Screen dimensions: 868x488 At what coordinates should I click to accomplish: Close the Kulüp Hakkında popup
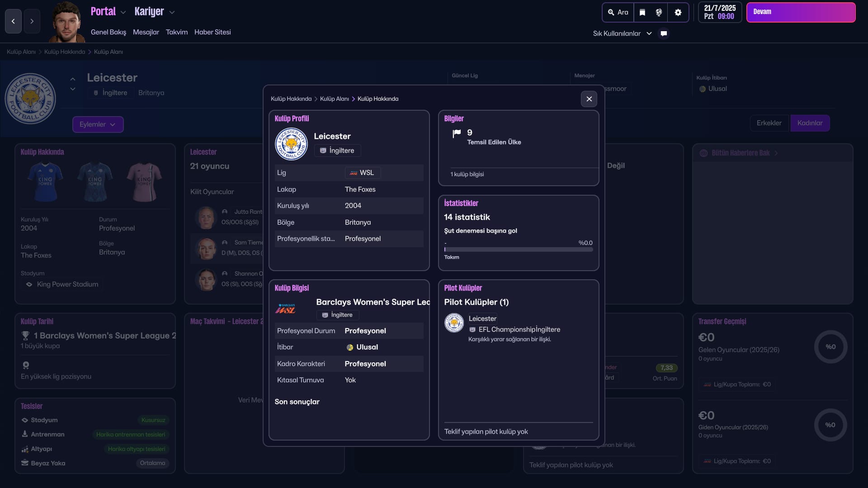tap(589, 99)
